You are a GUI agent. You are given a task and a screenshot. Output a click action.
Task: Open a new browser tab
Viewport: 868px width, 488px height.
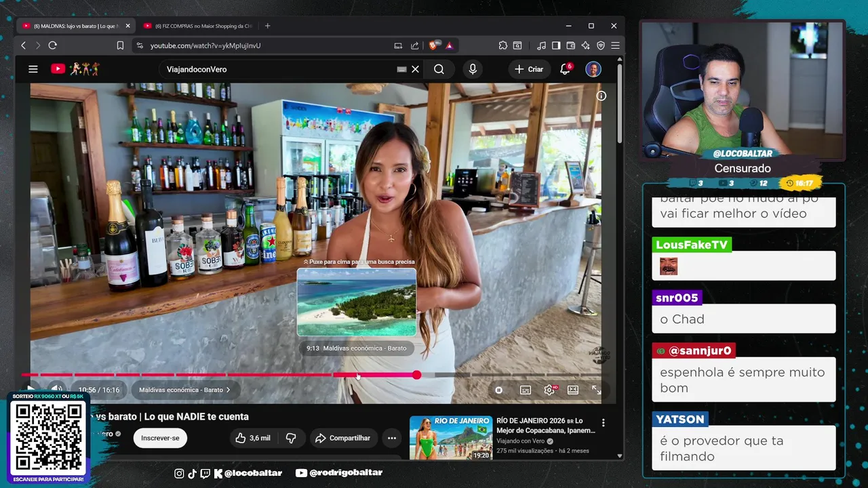pos(267,26)
